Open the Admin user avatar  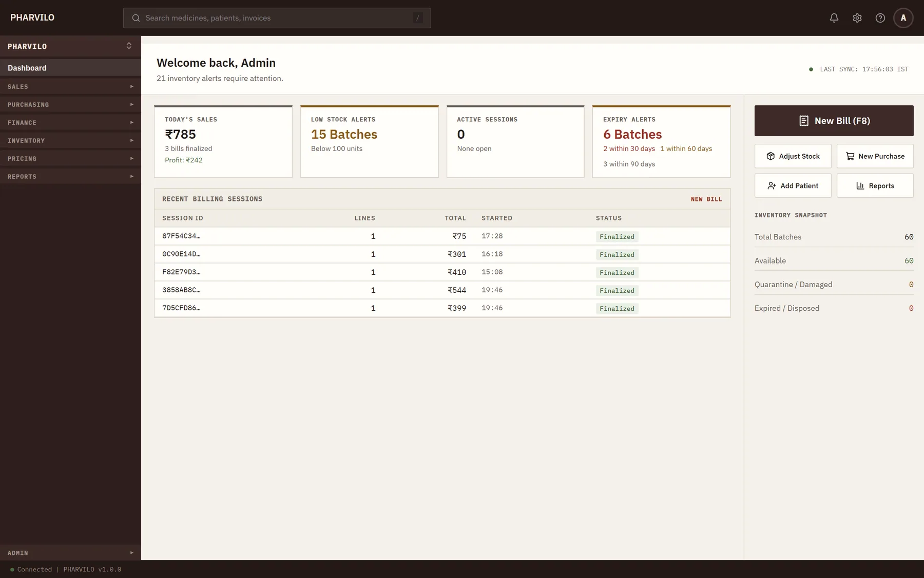[x=903, y=18]
